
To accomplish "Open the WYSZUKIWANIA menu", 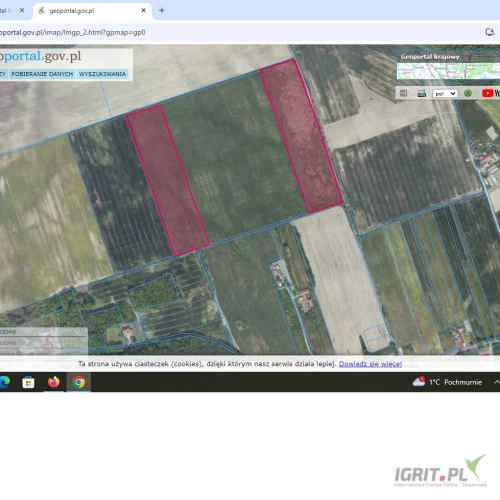I will pyautogui.click(x=102, y=74).
